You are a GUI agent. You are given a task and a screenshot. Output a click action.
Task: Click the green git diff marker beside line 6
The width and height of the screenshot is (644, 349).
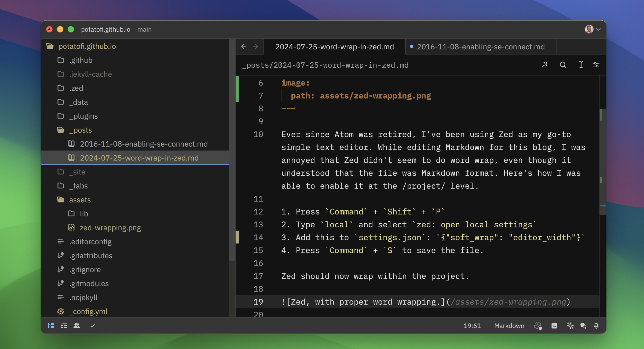point(237,89)
